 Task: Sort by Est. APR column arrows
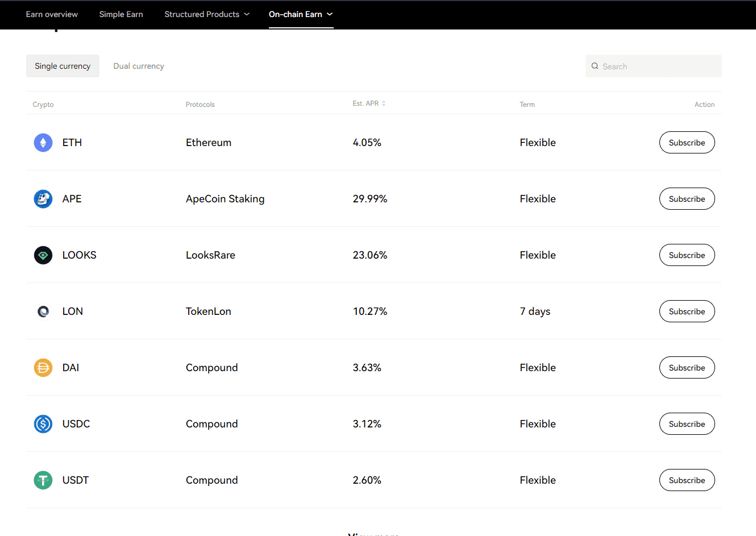[384, 103]
